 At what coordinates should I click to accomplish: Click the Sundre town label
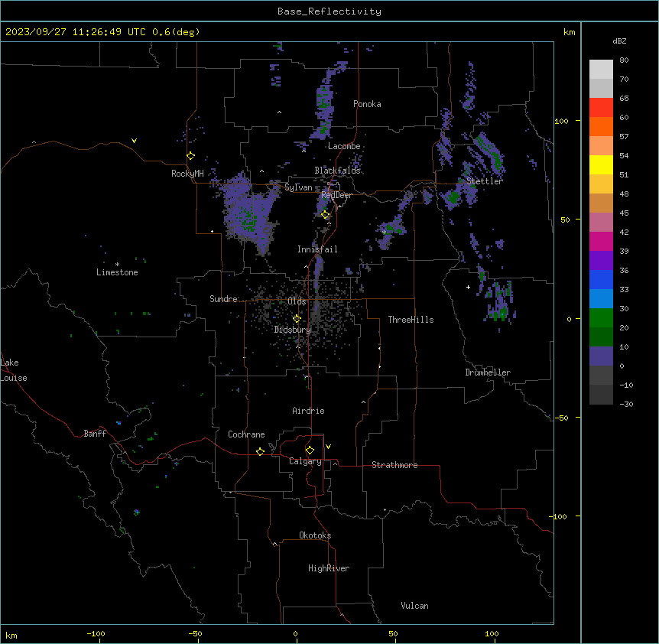click(x=223, y=299)
